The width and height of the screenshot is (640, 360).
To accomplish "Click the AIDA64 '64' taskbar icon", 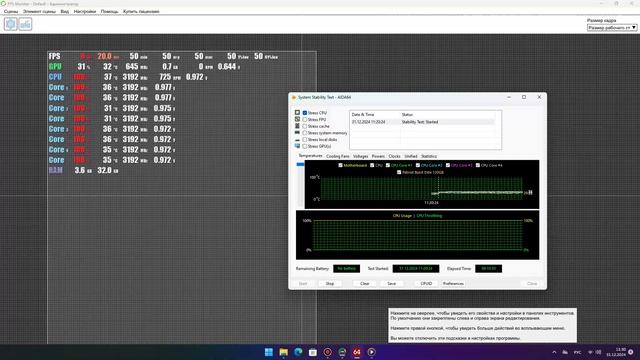I will [357, 352].
